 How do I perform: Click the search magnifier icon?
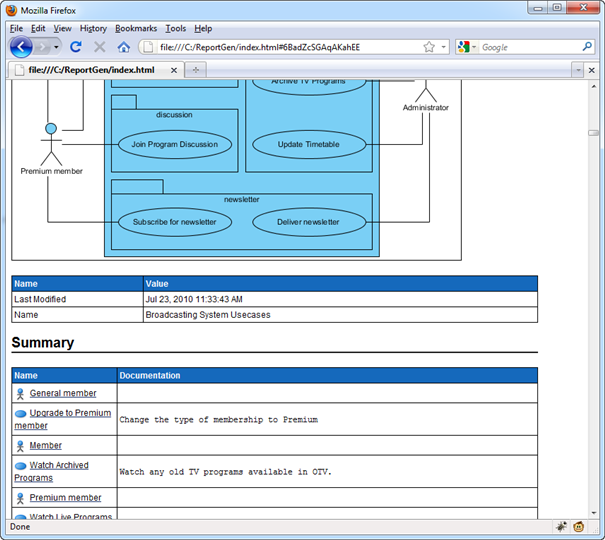[x=587, y=47]
